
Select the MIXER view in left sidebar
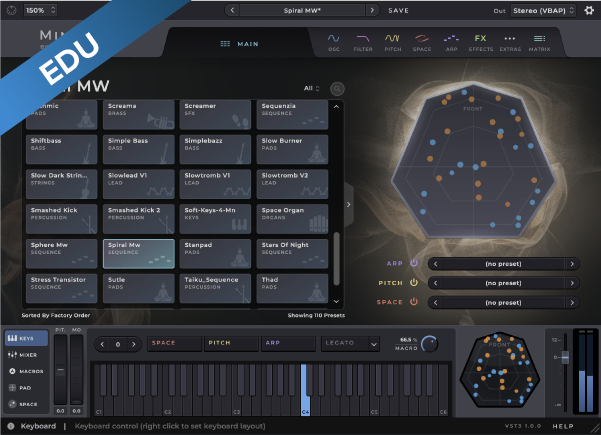click(x=26, y=355)
